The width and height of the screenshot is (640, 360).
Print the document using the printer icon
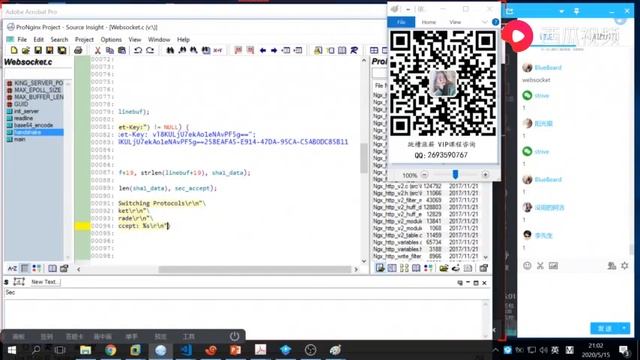click(x=78, y=50)
